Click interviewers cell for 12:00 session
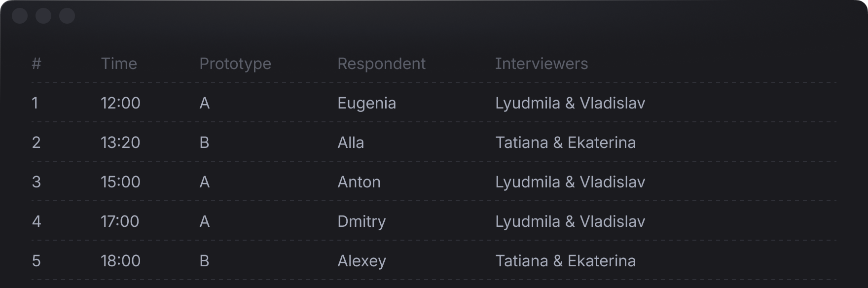Viewport: 868px width, 288px height. (x=570, y=103)
